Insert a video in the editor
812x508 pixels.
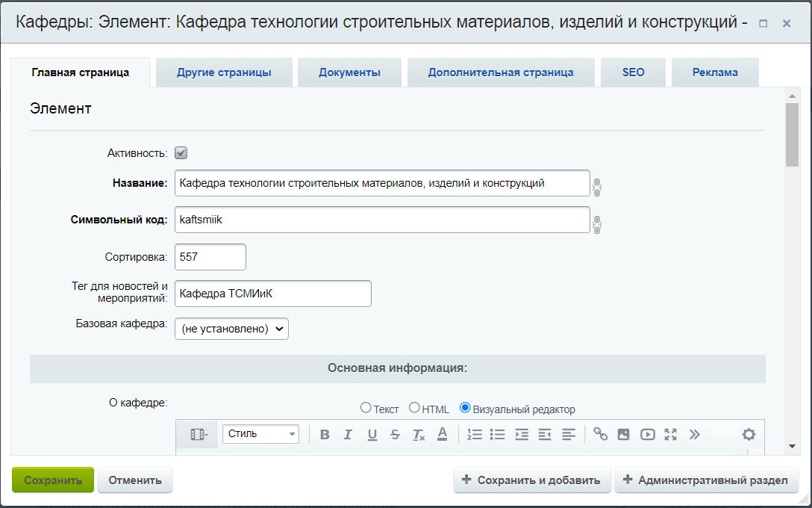click(647, 434)
